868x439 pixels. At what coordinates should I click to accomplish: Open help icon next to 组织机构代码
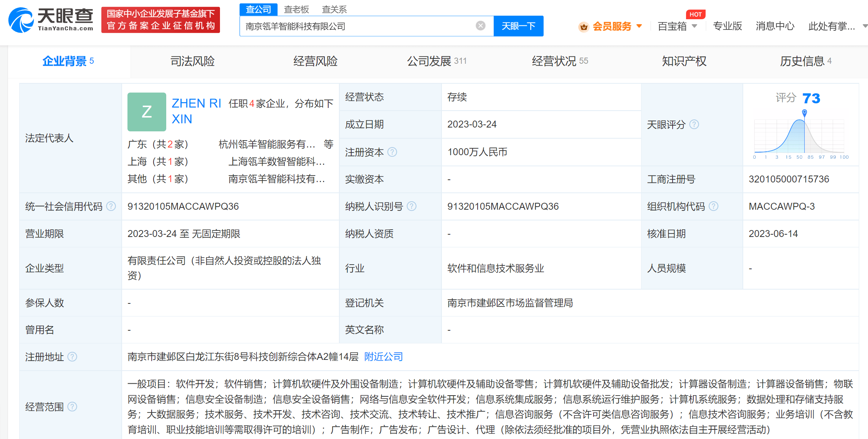(713, 207)
